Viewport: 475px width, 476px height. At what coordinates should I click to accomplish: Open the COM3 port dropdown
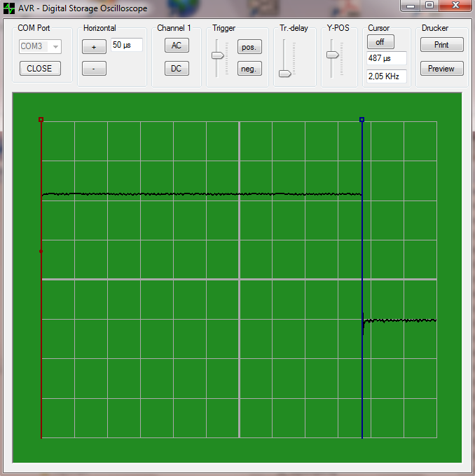[x=40, y=46]
